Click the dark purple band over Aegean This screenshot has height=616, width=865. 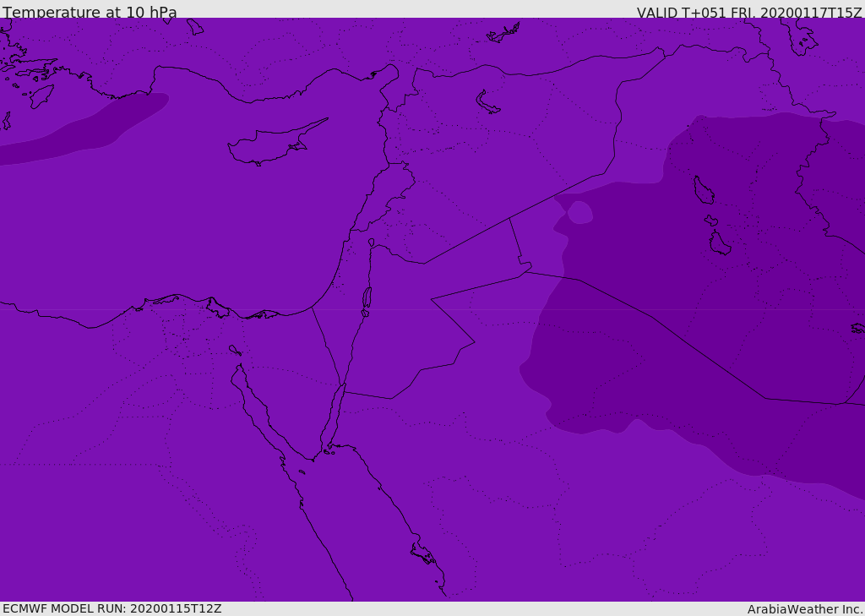coord(83,130)
